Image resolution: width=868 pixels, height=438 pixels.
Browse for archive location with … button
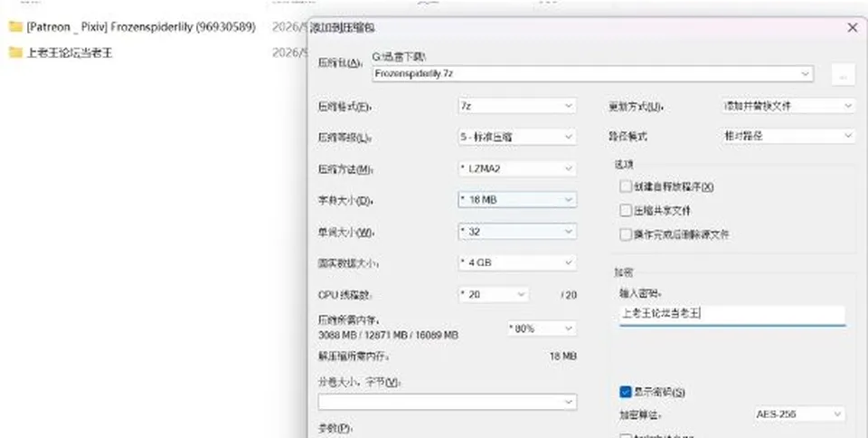[843, 75]
